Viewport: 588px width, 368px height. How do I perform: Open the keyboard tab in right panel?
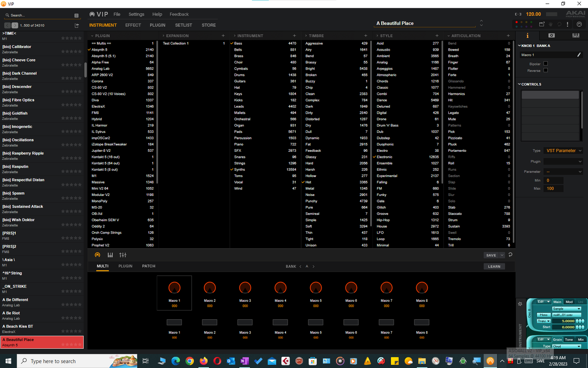point(576,35)
